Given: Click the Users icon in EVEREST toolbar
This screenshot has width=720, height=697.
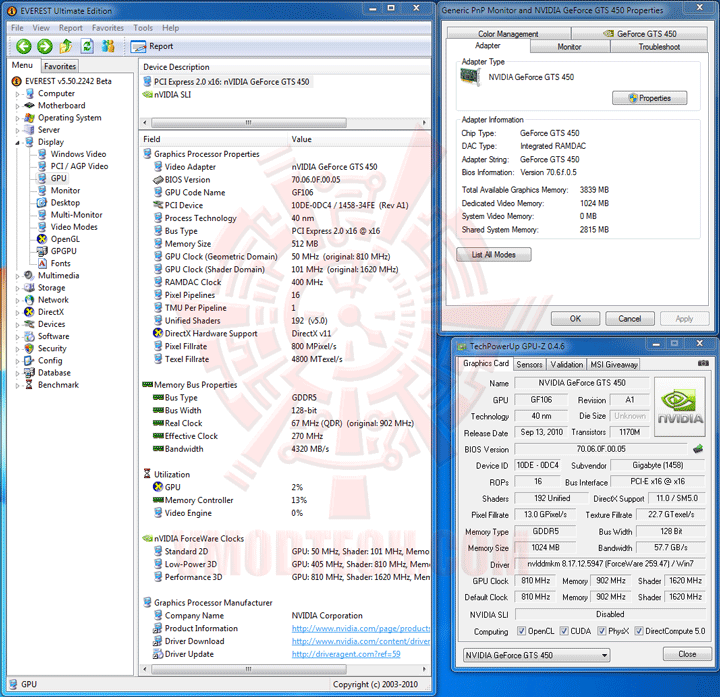Looking at the screenshot, I should coord(108,46).
